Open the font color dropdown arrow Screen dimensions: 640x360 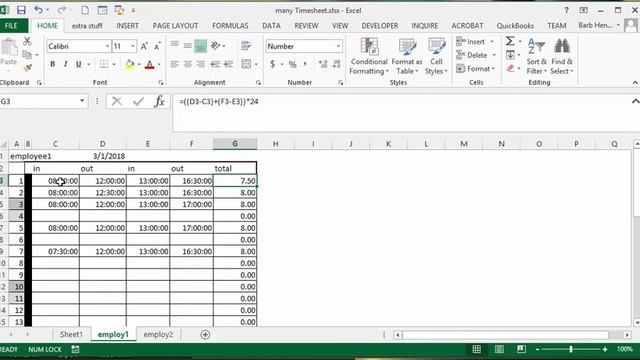159,64
